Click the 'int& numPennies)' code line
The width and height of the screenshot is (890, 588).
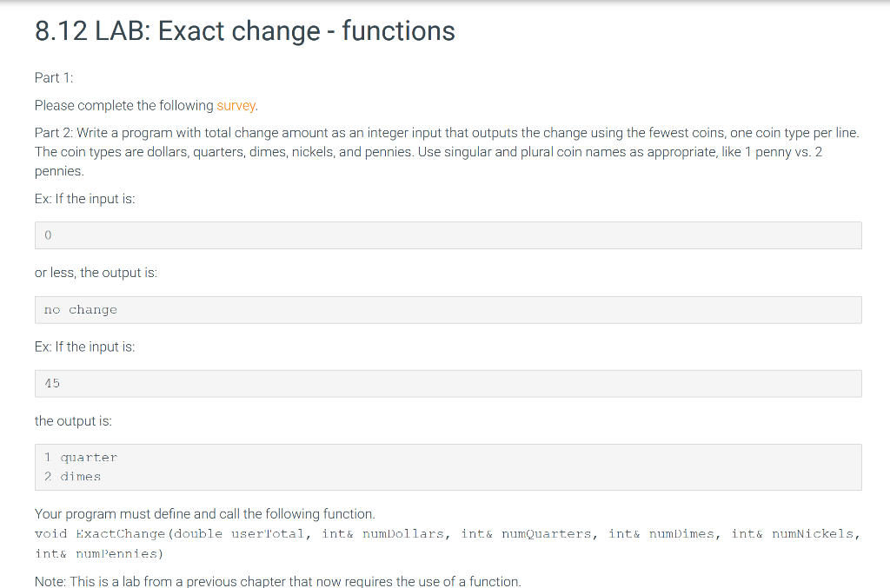click(99, 553)
